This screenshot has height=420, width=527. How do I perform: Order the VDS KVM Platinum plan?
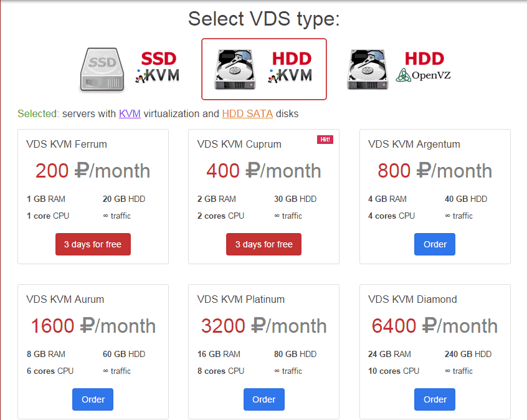[264, 399]
